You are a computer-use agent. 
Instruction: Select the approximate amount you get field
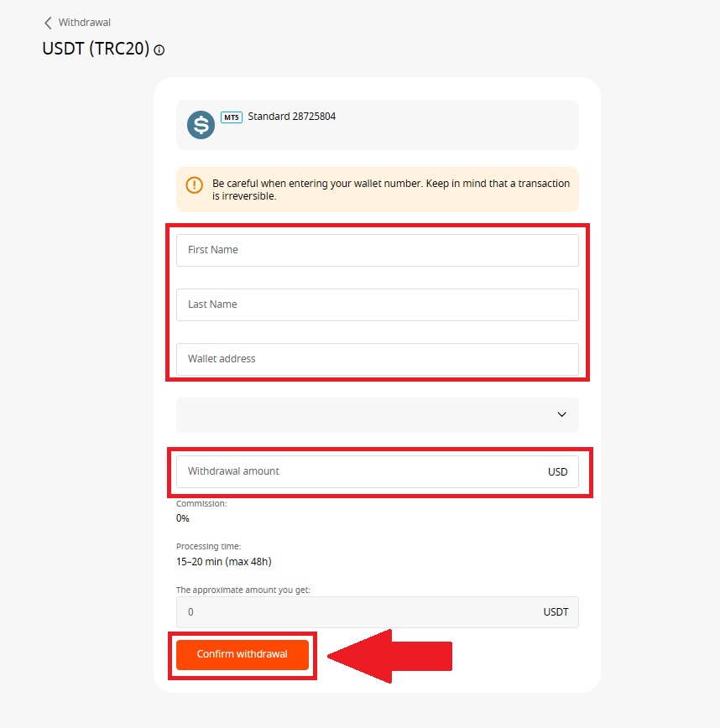coord(361,612)
